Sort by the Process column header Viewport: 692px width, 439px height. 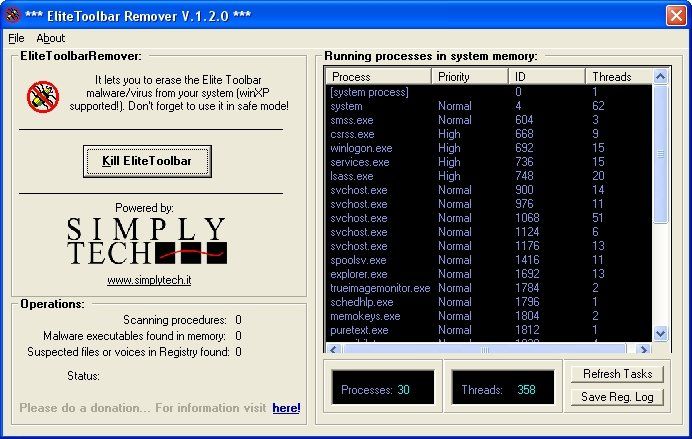378,77
